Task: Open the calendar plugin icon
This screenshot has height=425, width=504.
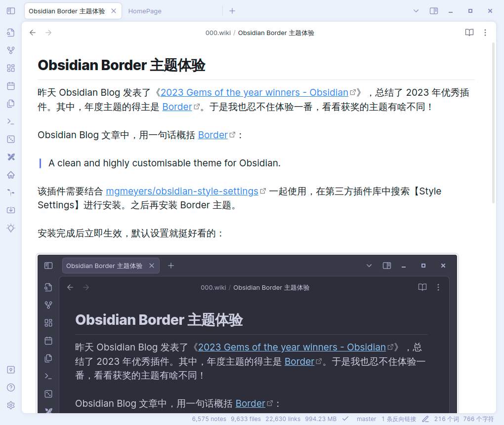Action: coord(10,86)
